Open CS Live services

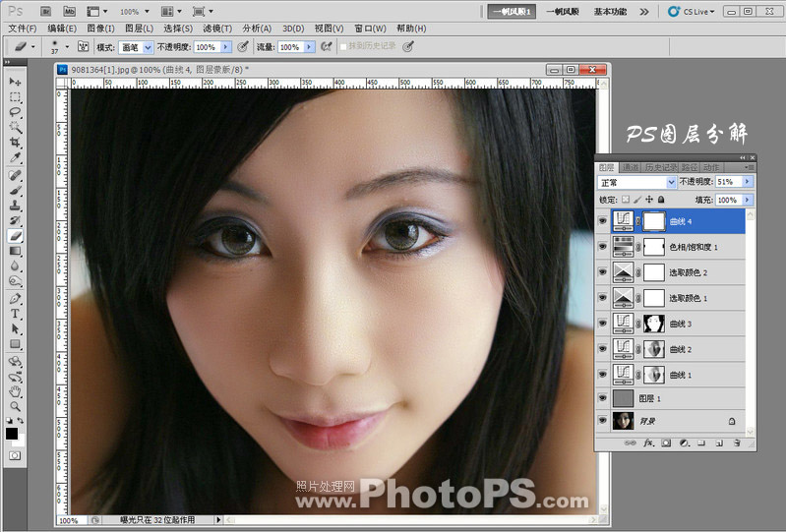coord(692,12)
